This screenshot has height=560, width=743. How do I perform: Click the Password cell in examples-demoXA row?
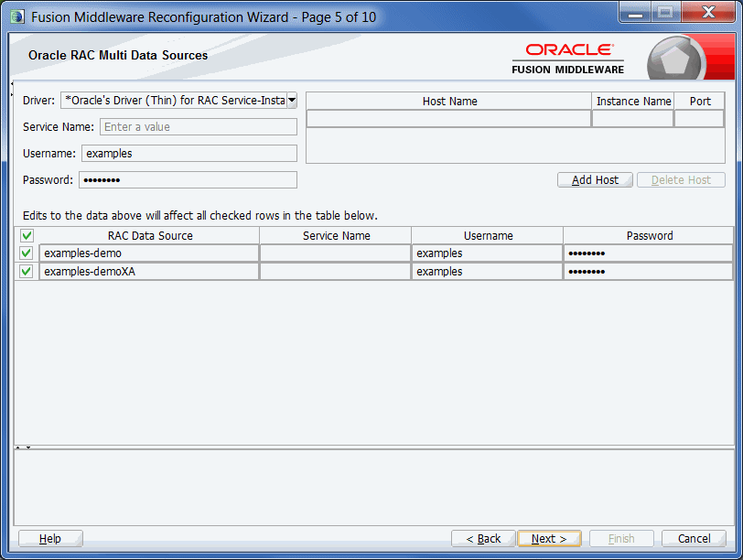coord(648,272)
